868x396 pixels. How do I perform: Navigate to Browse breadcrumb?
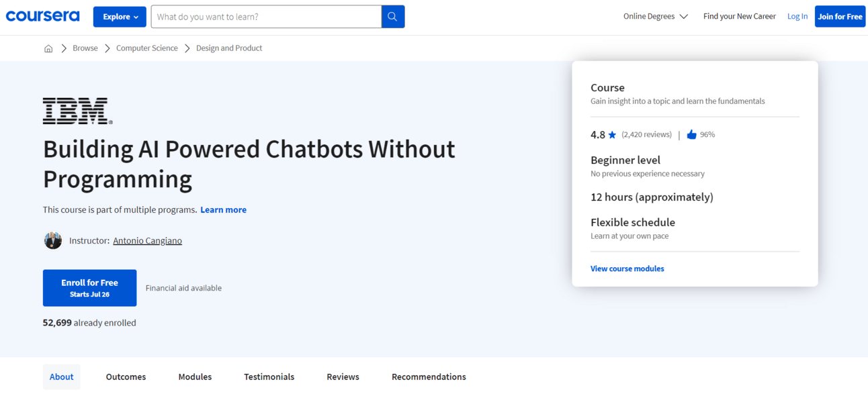[85, 48]
